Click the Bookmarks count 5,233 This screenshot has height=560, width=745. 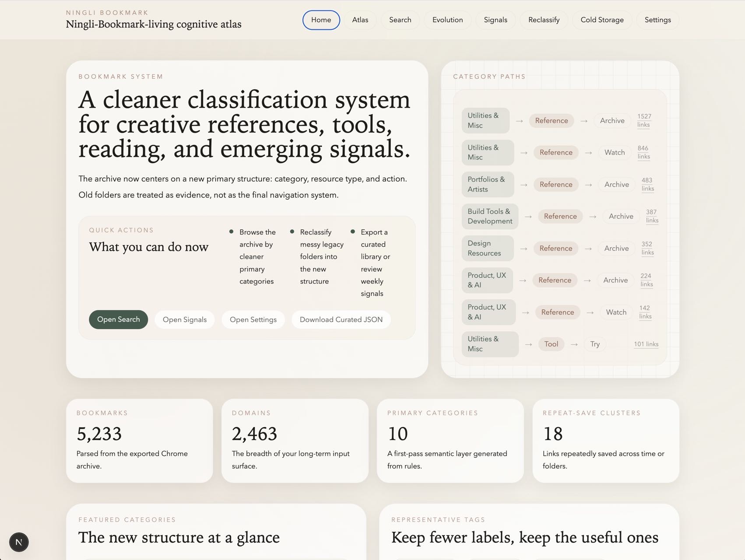(x=99, y=434)
